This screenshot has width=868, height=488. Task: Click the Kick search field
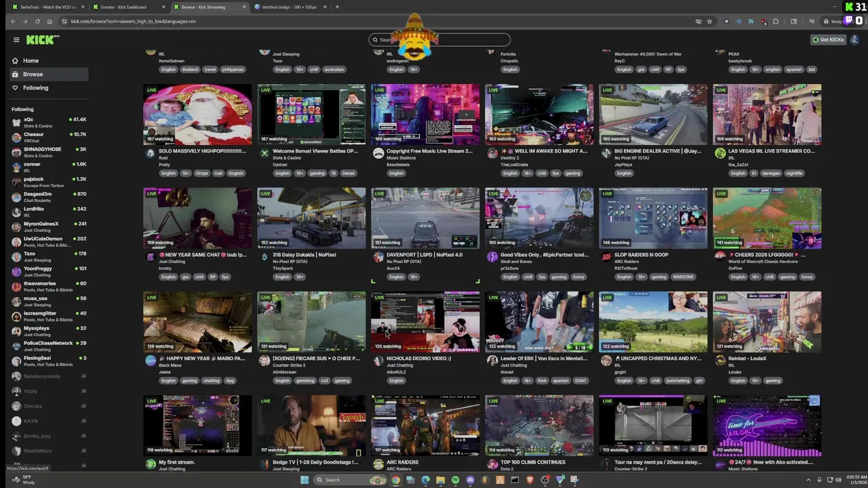[439, 39]
